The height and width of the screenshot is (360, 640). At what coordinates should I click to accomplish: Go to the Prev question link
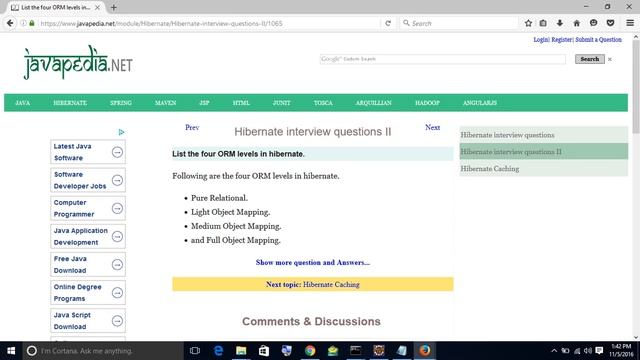click(x=192, y=127)
